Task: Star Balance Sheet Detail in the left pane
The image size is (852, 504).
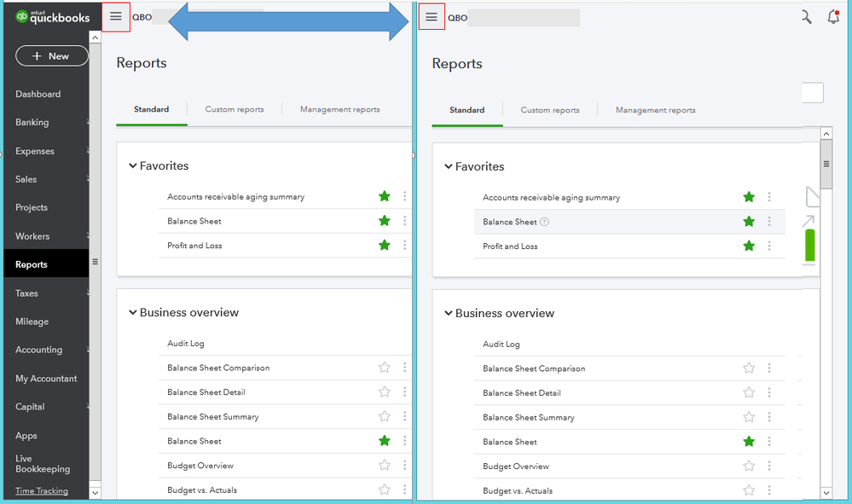Action: coord(385,392)
